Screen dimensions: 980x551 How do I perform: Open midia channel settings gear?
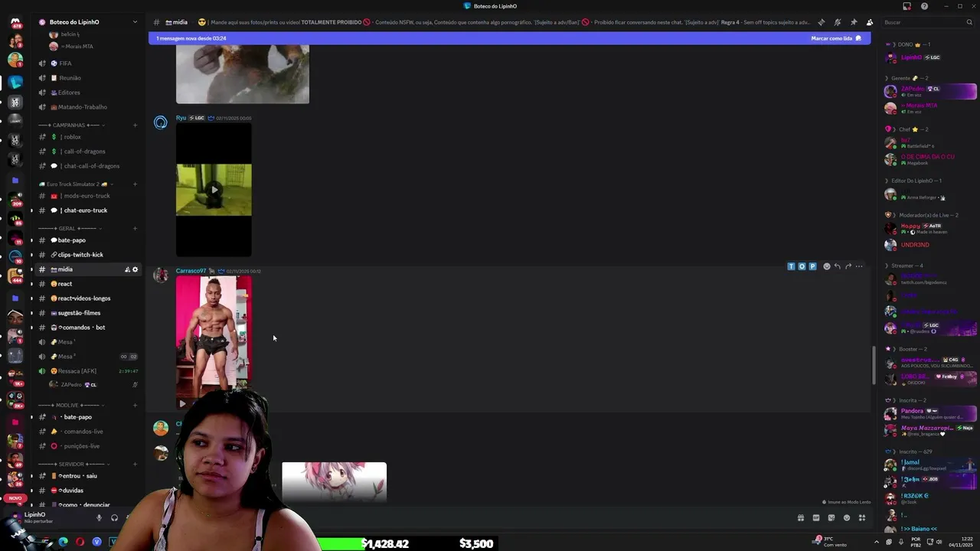136,269
